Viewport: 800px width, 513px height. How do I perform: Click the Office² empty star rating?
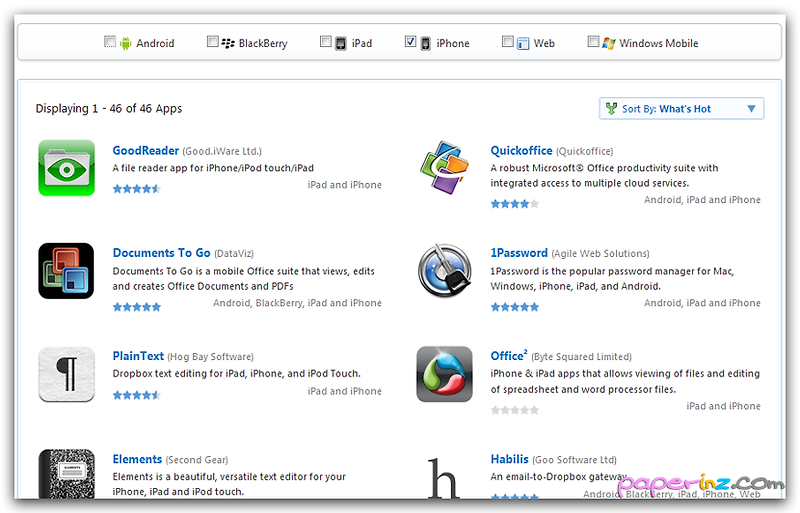click(514, 410)
